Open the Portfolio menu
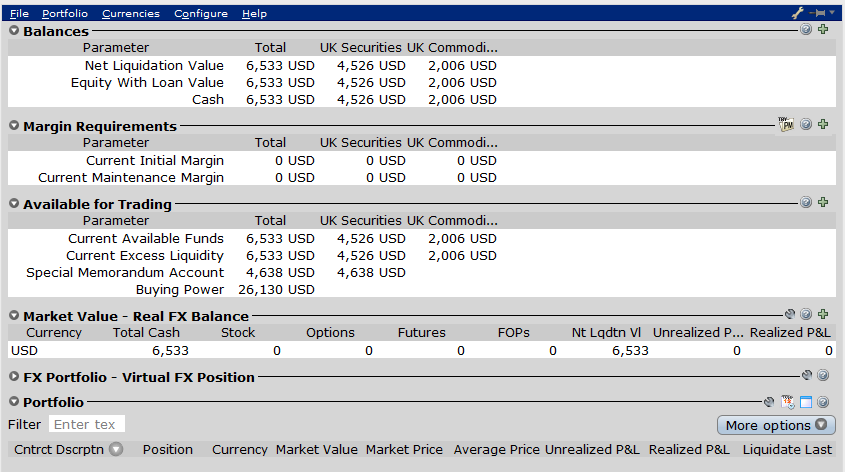 65,13
